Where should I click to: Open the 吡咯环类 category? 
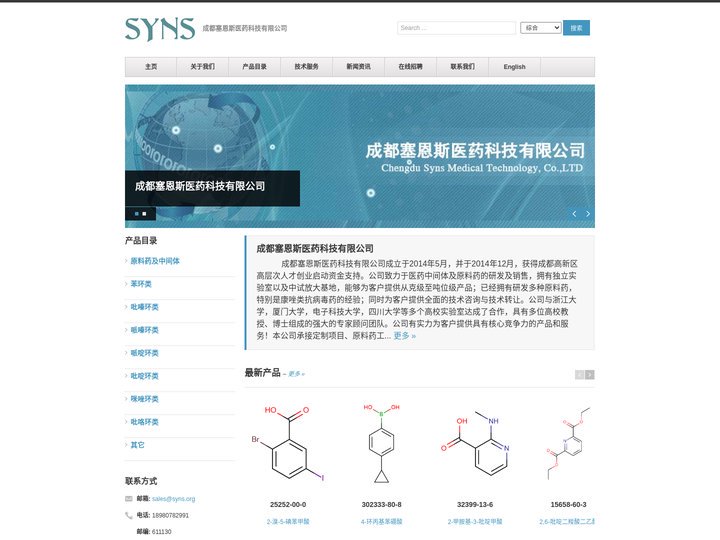[x=144, y=422]
